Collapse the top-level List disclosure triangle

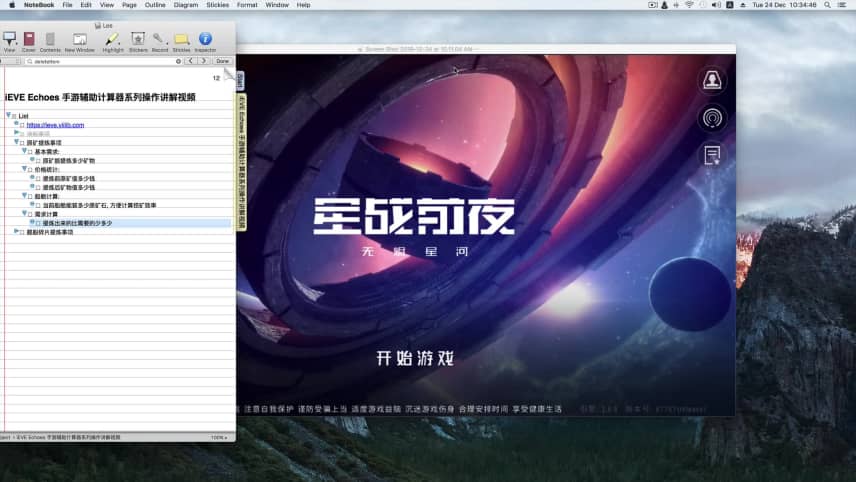[8, 115]
